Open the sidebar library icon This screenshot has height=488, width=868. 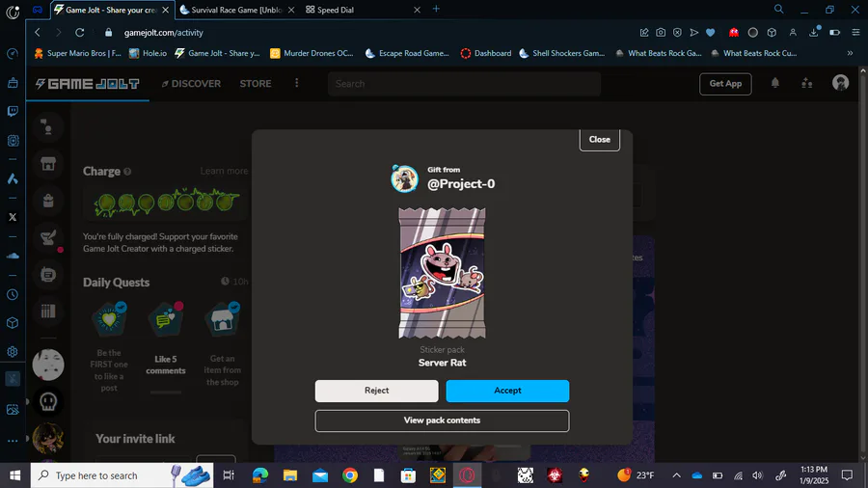(48, 312)
